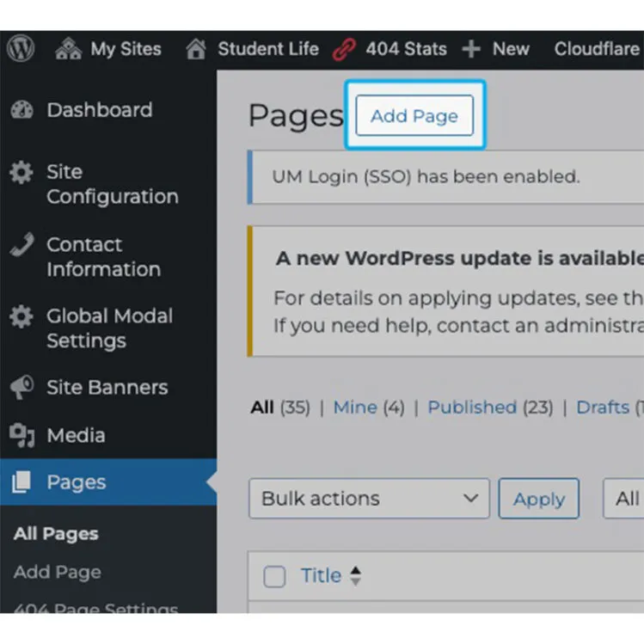Click the red 404 Stats link icon
The height and width of the screenshot is (644, 644).
(x=344, y=49)
